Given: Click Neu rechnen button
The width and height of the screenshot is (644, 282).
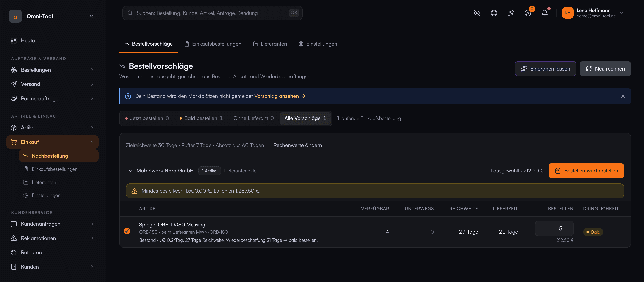Looking at the screenshot, I should tap(605, 68).
